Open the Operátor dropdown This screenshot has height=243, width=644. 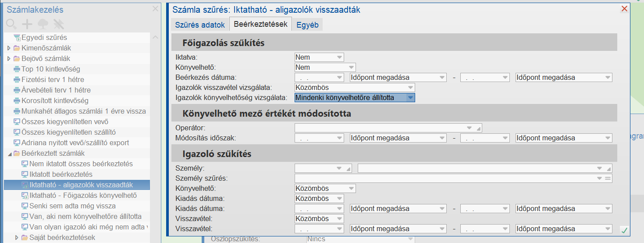[470, 128]
